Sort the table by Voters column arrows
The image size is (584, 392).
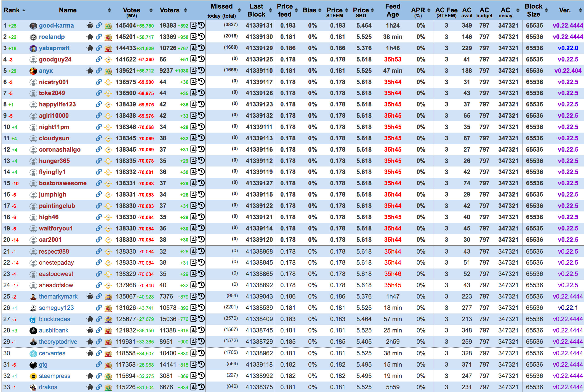tap(185, 10)
